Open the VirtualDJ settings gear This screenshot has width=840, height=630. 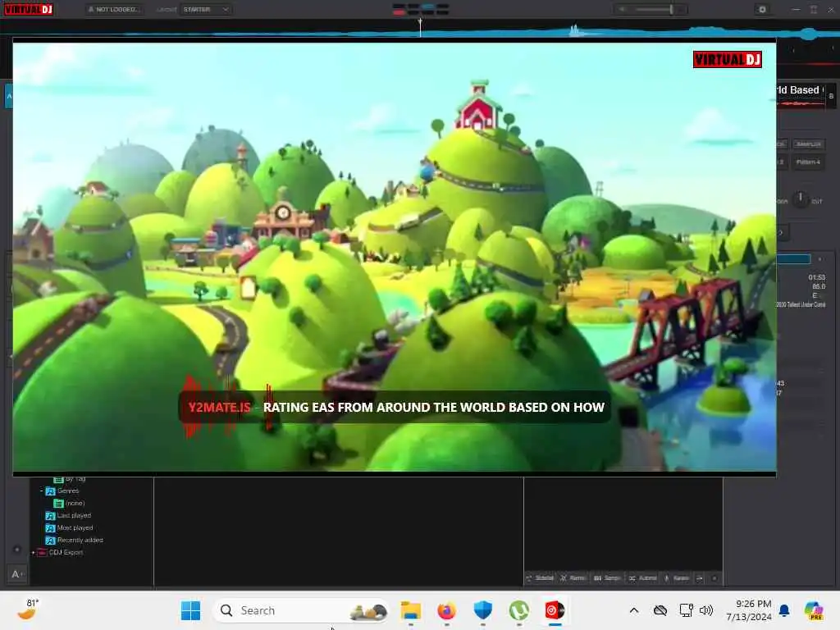762,9
